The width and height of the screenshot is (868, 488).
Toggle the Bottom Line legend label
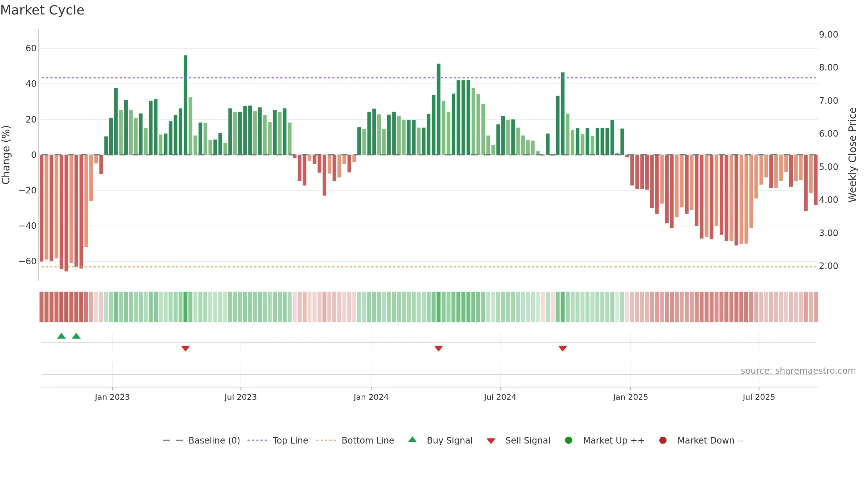tap(368, 440)
